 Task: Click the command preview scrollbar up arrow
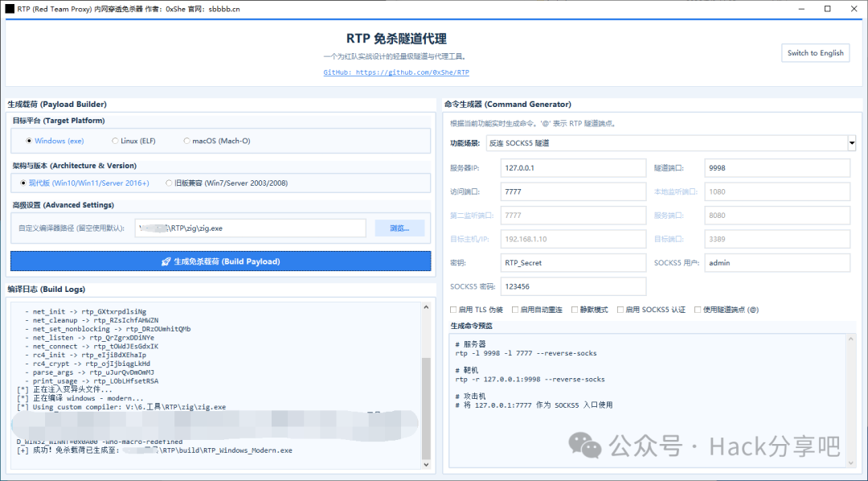[851, 339]
